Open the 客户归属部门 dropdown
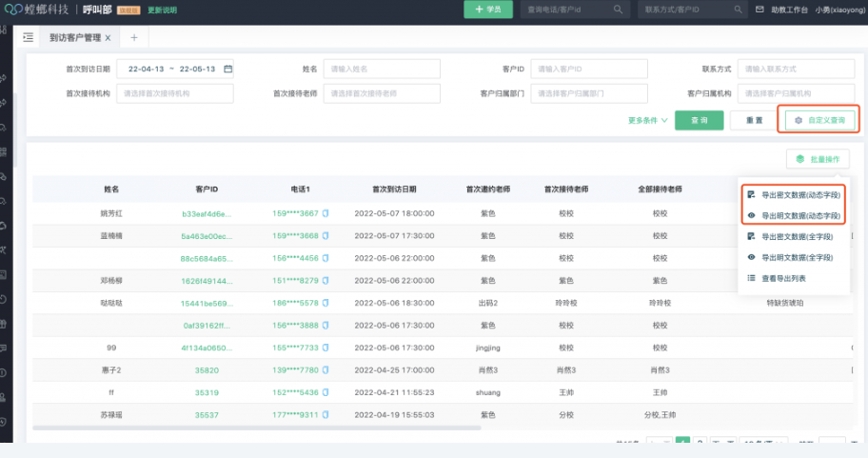Screen dimensions: 868x458 click(x=589, y=93)
